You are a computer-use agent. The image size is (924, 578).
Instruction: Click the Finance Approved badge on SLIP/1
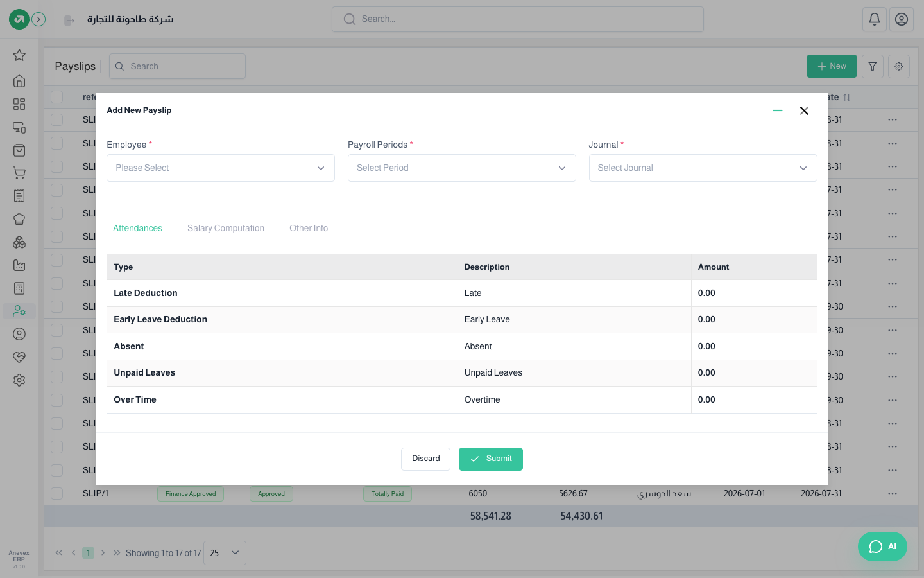[191, 494]
